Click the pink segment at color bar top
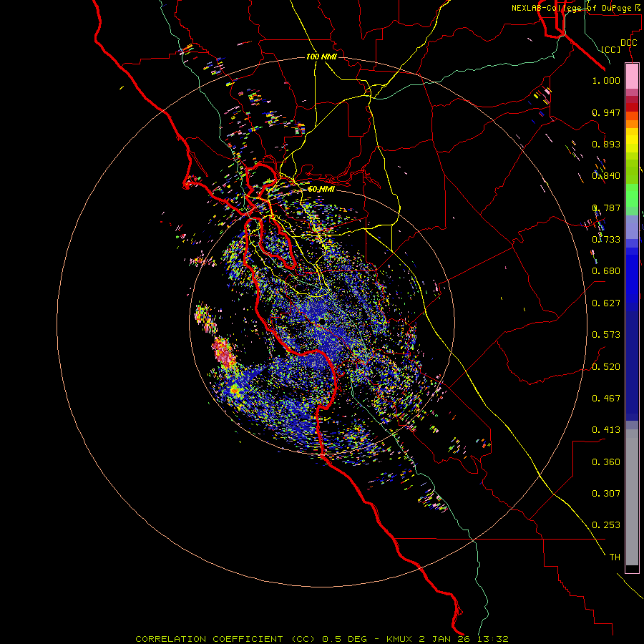This screenshot has width=644, height=644. [632, 77]
